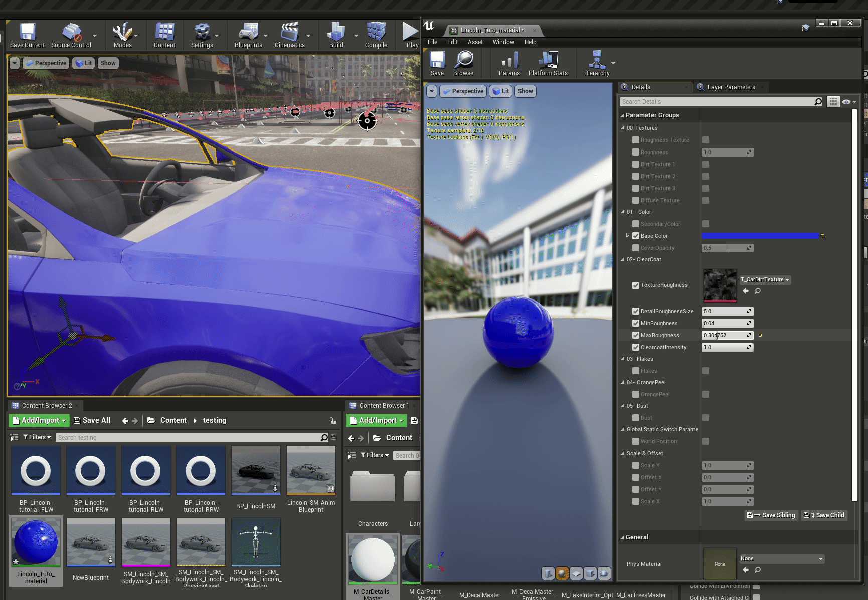
Task: Open Content browser from main toolbar
Action: (x=164, y=35)
